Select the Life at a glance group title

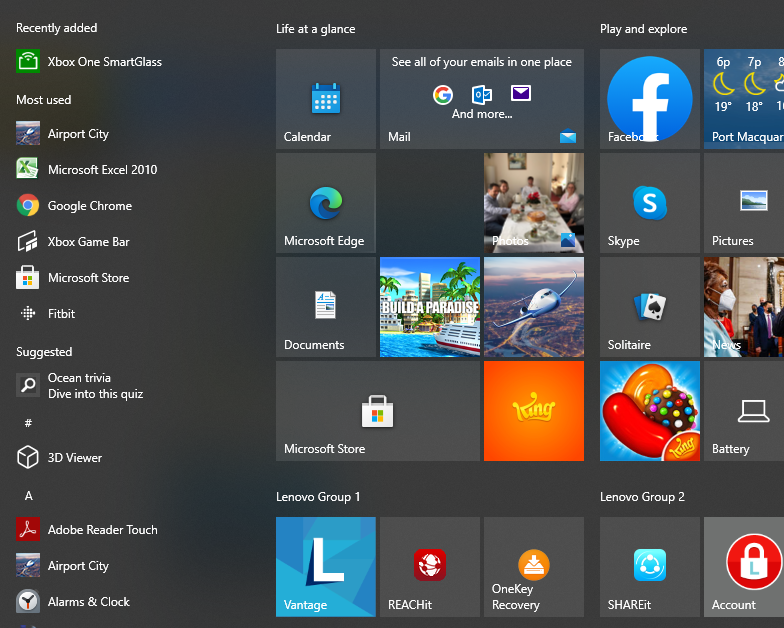click(x=316, y=29)
